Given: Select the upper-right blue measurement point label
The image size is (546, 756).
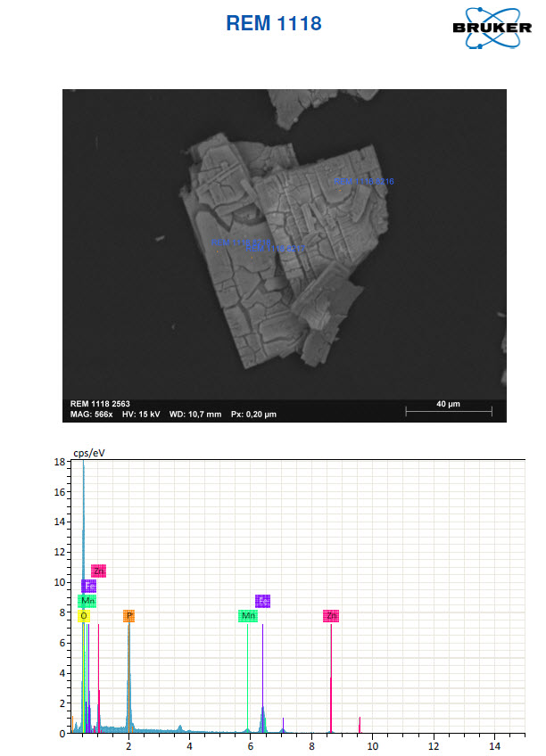Looking at the screenshot, I should pyautogui.click(x=364, y=182).
